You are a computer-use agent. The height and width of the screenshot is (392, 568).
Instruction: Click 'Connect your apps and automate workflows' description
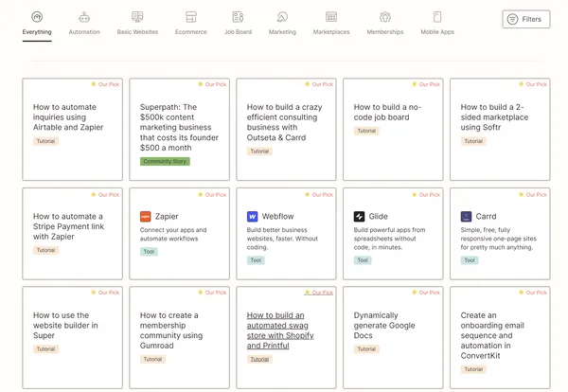click(x=173, y=234)
